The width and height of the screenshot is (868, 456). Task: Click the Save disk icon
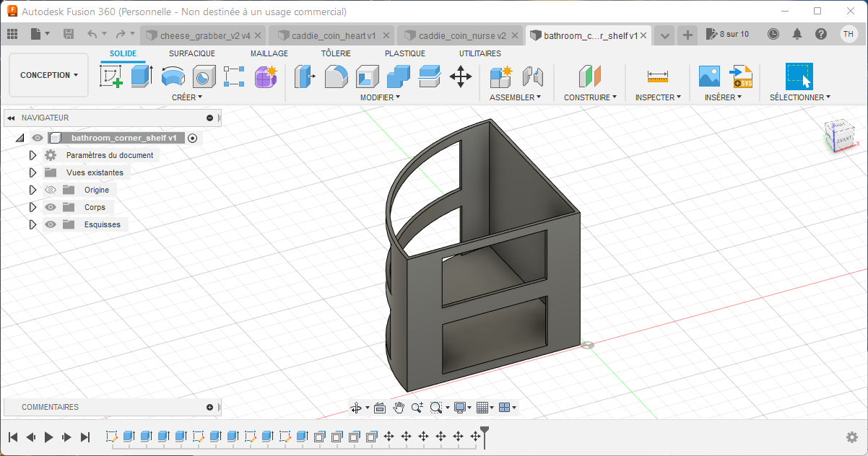point(69,34)
